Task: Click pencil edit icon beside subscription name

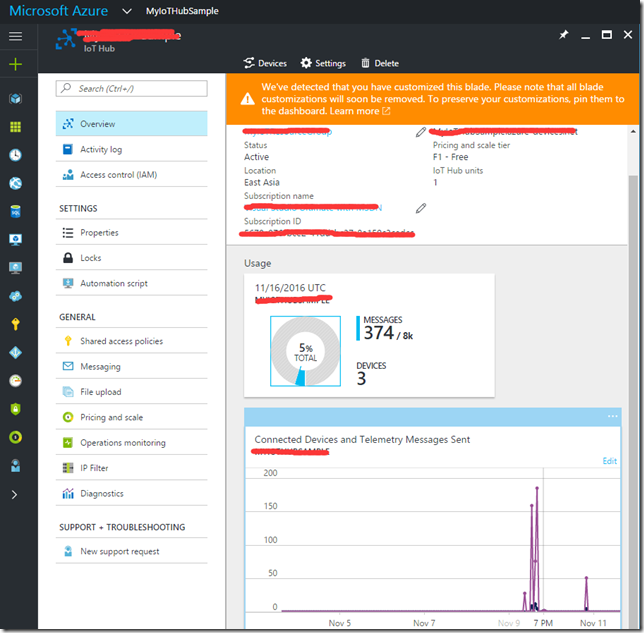Action: (x=421, y=208)
